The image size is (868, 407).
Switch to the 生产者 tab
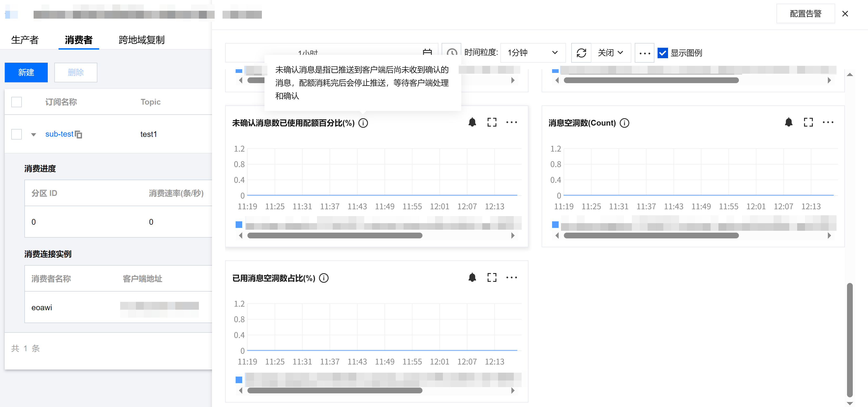(x=25, y=40)
